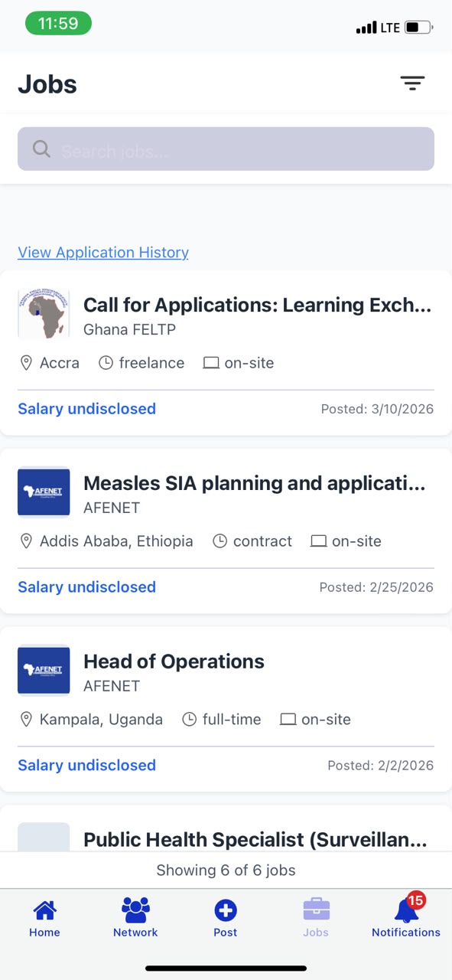Tap the search magnifier icon
The width and height of the screenshot is (452, 980).
coord(41,149)
